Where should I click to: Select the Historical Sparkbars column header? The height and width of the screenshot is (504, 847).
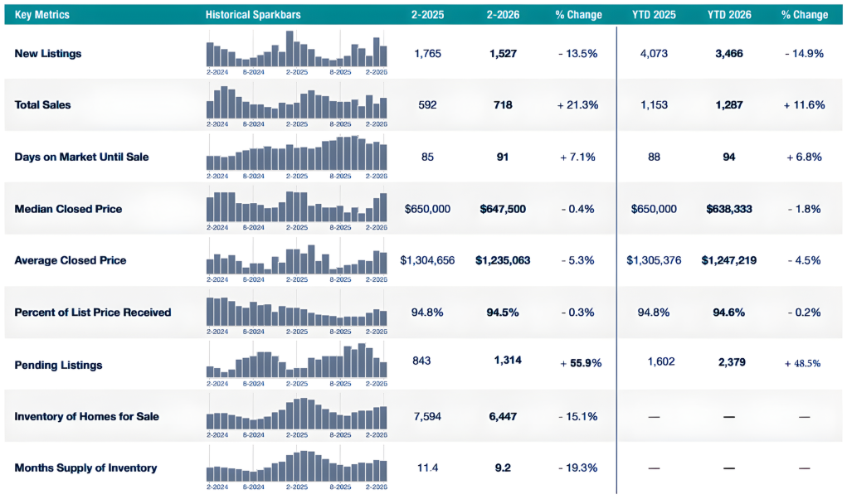(x=253, y=15)
